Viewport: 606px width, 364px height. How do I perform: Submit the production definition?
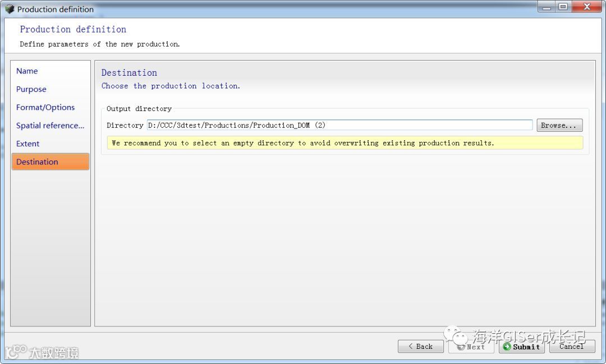(522, 347)
